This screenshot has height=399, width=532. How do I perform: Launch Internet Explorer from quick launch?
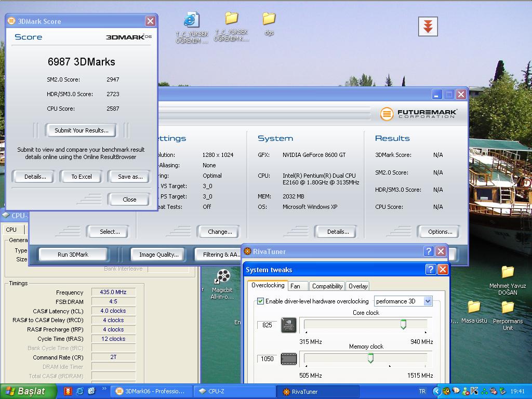coord(79,391)
